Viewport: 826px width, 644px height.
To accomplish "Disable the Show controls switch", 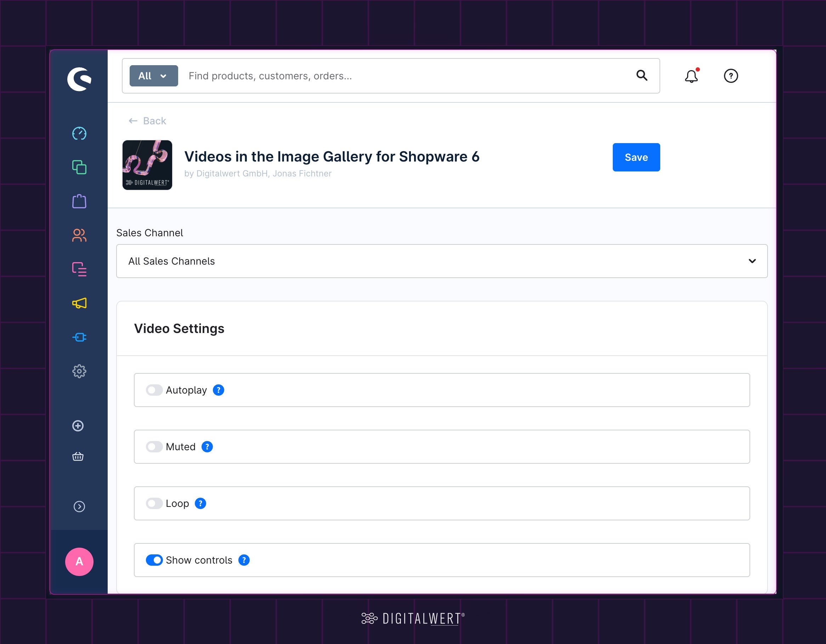I will pyautogui.click(x=154, y=560).
